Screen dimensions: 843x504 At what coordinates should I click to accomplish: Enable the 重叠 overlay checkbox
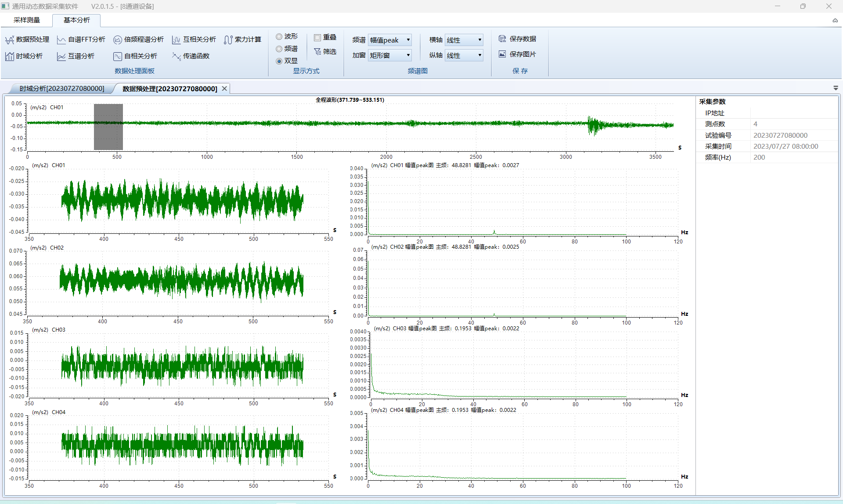tap(317, 38)
